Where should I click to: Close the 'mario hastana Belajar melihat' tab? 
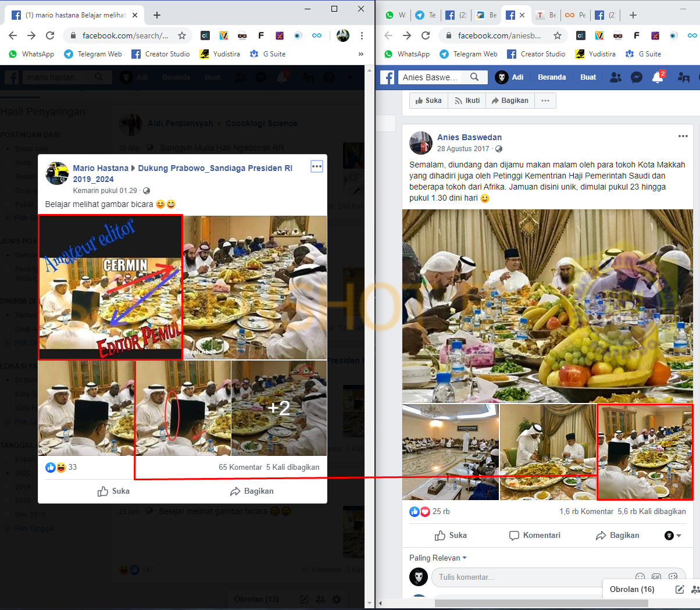coord(135,15)
